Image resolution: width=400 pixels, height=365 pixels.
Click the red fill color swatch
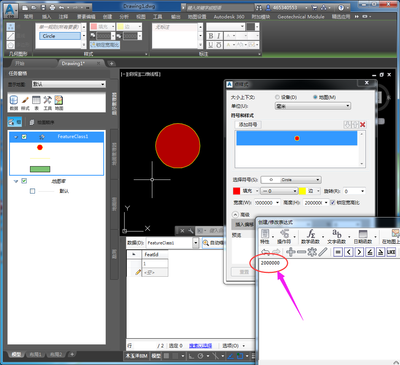tap(236, 191)
